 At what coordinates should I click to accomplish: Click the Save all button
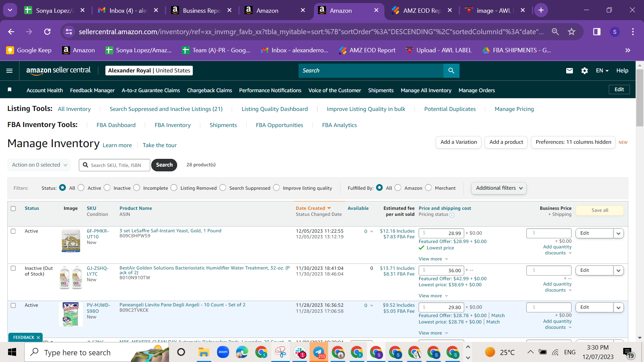tap(600, 210)
